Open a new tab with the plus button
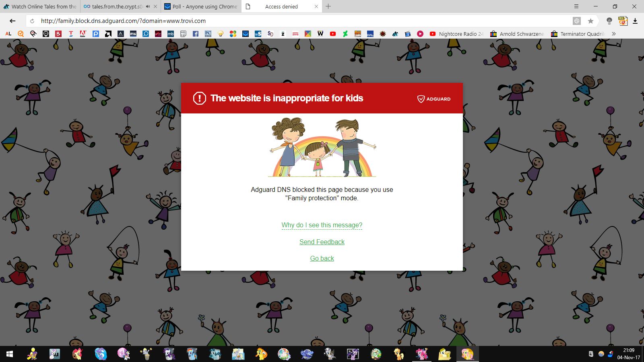The image size is (644, 362). tap(328, 6)
